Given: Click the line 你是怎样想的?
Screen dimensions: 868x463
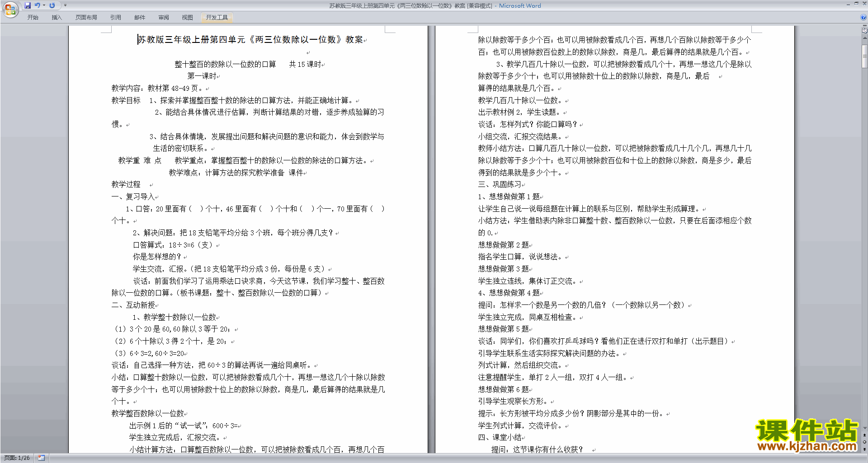Looking at the screenshot, I should [157, 257].
